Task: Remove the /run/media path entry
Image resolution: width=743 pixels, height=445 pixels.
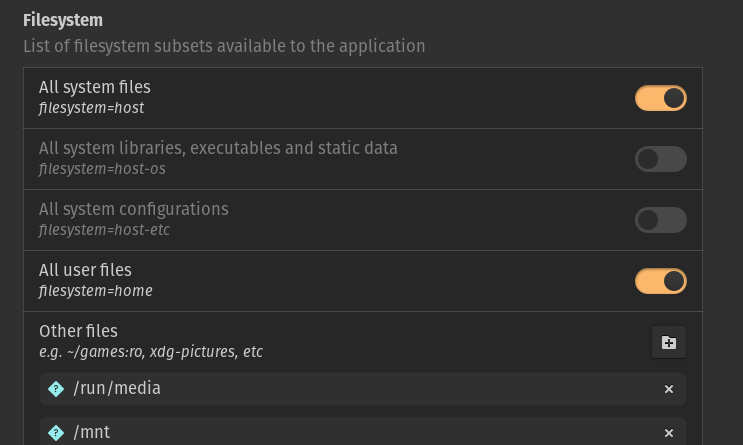Action: (669, 389)
